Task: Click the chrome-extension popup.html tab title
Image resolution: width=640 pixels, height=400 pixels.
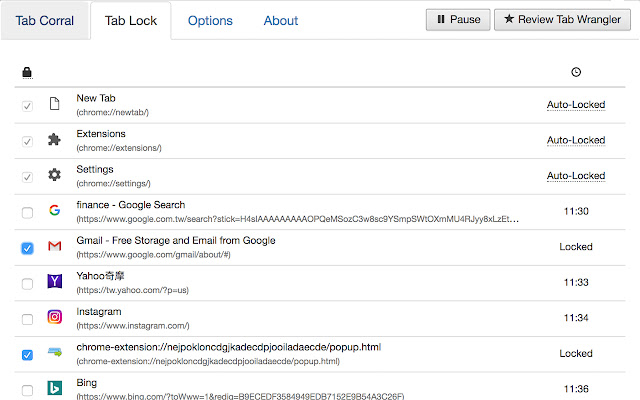Action: 229,347
